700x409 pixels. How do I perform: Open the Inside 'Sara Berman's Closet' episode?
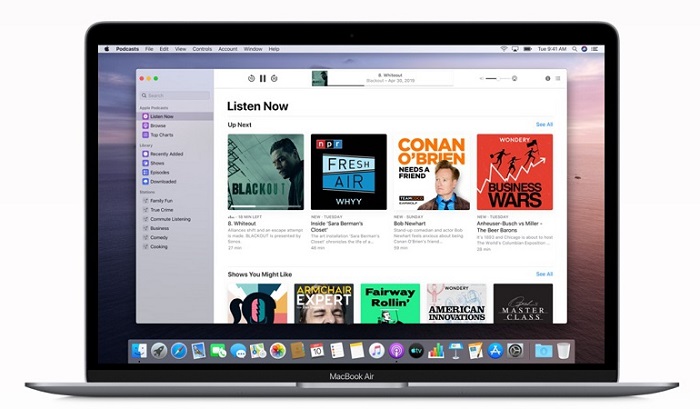tap(337, 227)
